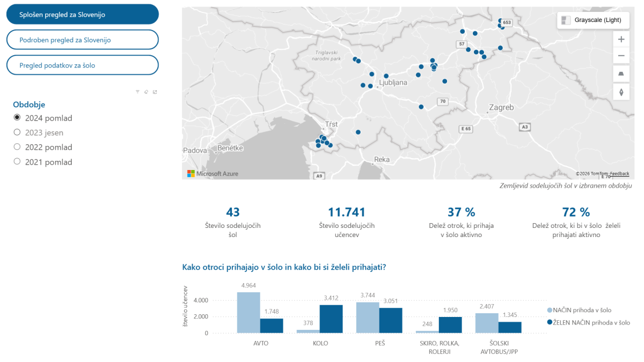Click the light-blue AVTO bar labeled 4.964
Viewport: 644px width, 362px height.
(248, 313)
